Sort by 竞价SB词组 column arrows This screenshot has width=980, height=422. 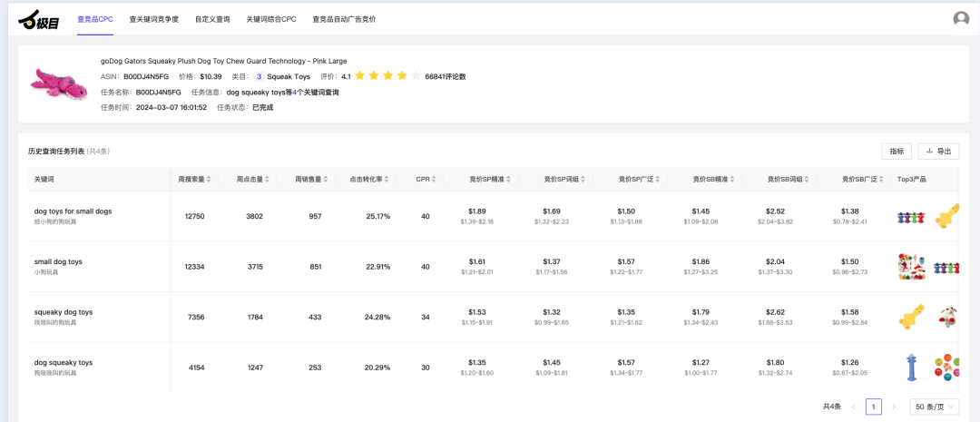coord(804,180)
